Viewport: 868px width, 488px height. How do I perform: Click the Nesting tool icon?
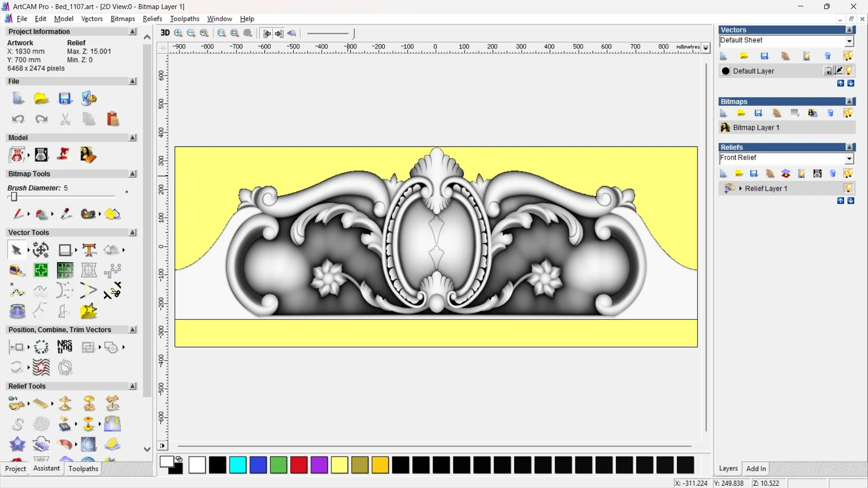click(65, 347)
